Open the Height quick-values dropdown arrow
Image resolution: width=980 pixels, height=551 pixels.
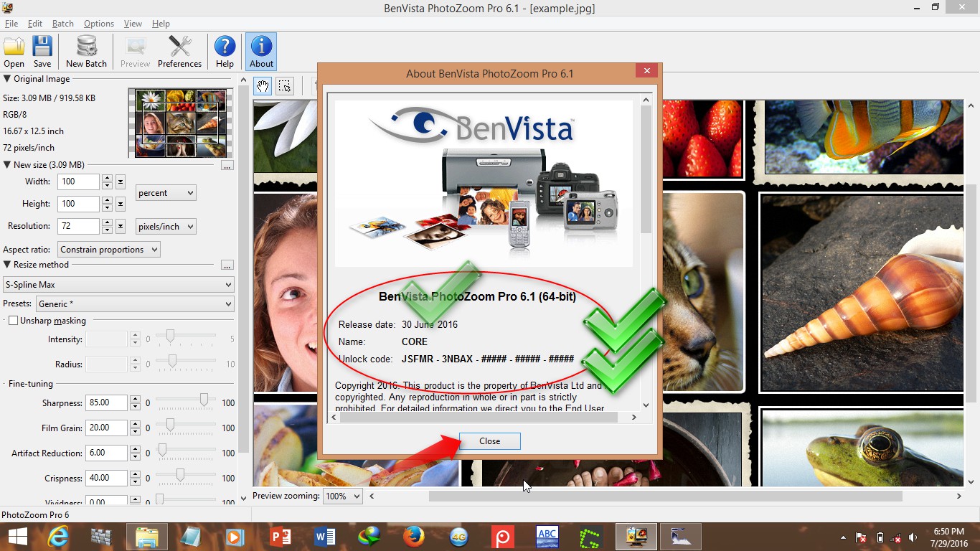121,204
